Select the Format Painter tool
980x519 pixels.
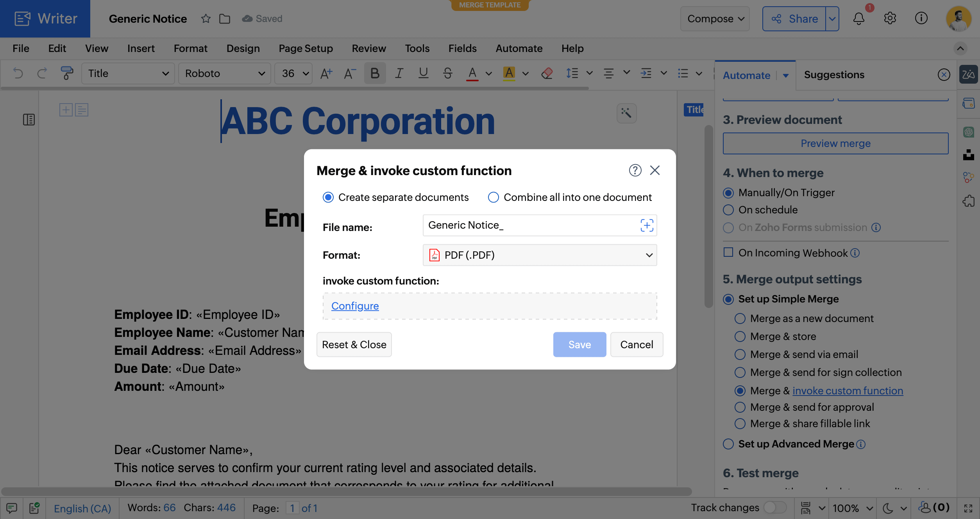(67, 73)
